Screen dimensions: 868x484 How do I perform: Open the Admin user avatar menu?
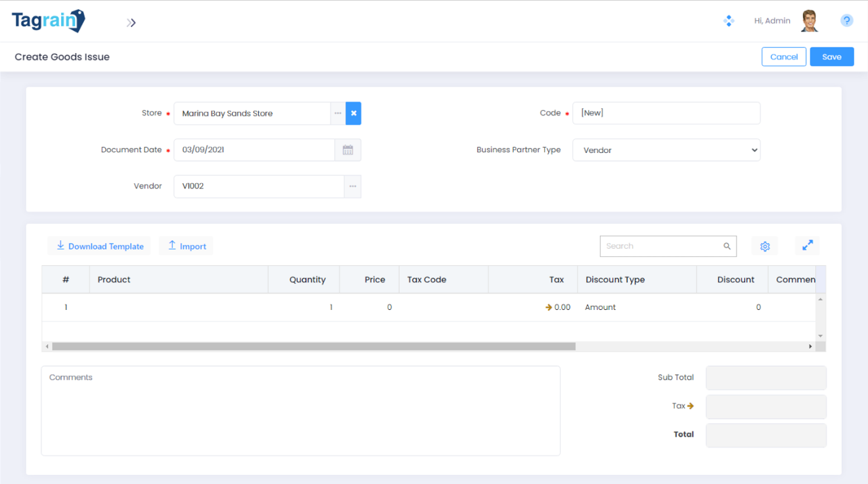coord(810,21)
